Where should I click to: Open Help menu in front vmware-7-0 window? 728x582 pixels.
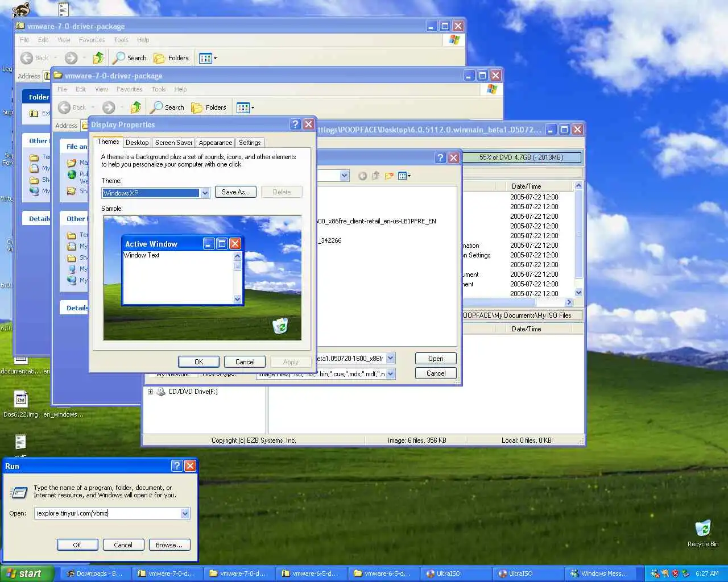[180, 89]
